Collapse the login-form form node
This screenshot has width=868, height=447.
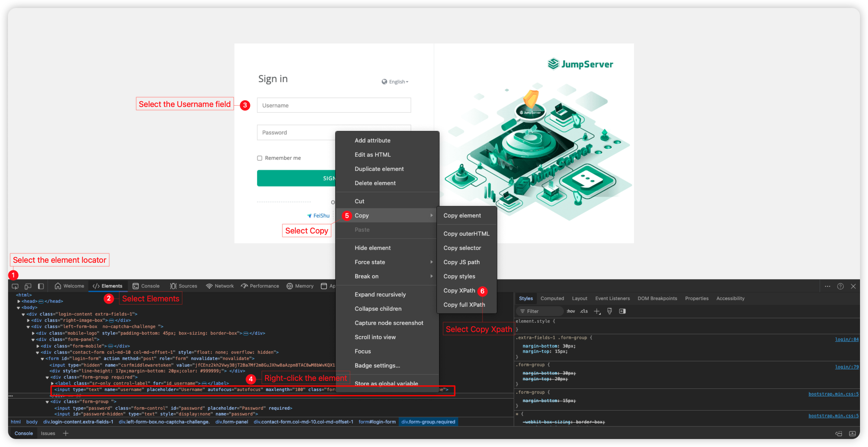click(x=43, y=359)
